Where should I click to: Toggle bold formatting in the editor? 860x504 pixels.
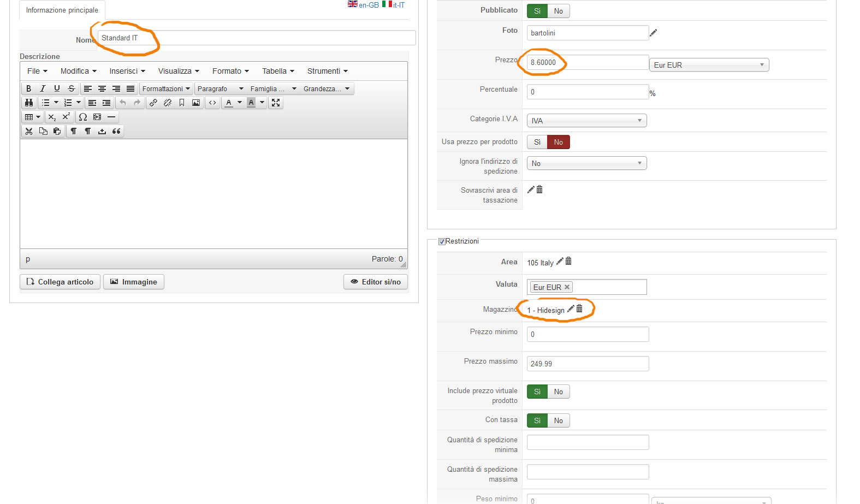(29, 88)
